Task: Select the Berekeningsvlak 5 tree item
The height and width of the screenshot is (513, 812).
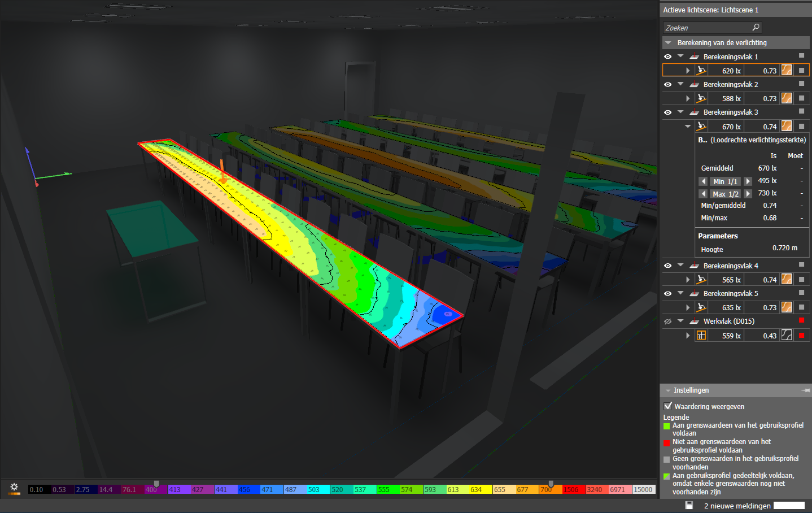Action: pyautogui.click(x=730, y=293)
